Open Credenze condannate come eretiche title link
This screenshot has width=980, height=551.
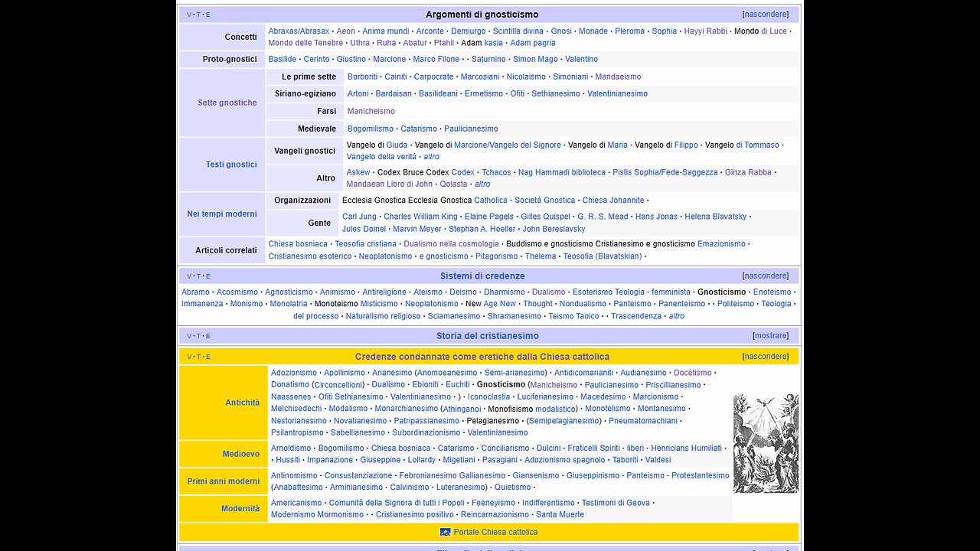[x=482, y=356]
